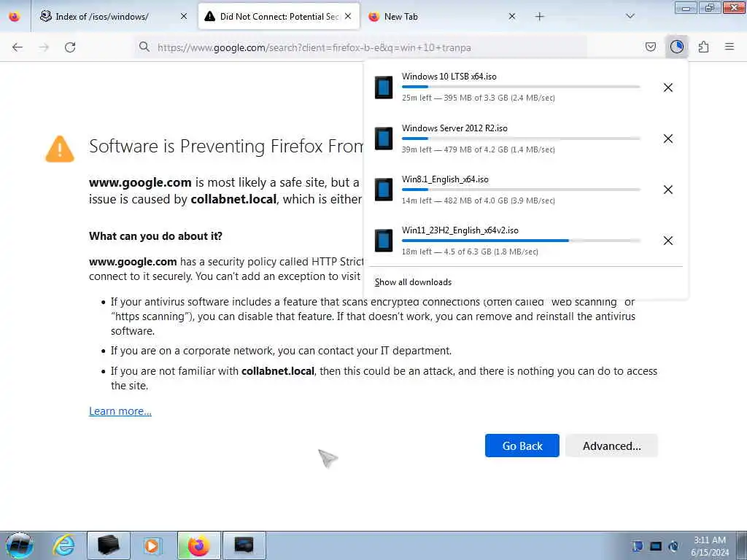Switch to the Index of /isos/windows/ tab

tap(112, 16)
